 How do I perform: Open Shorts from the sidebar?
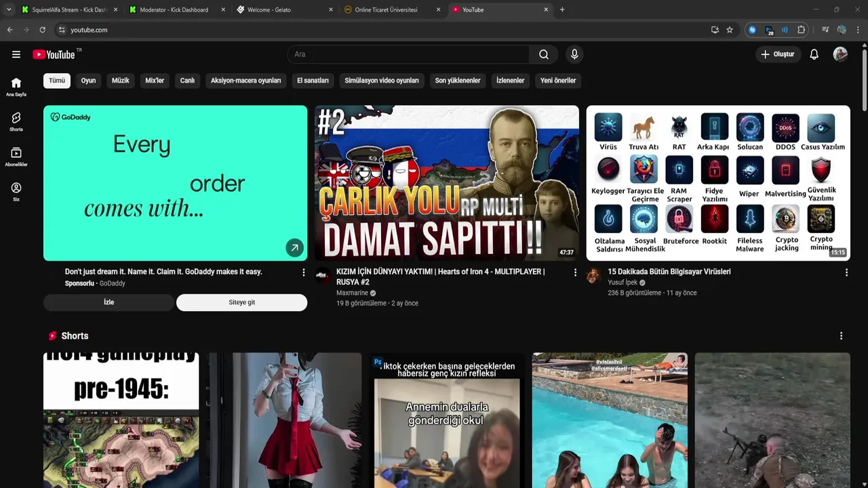click(x=16, y=122)
